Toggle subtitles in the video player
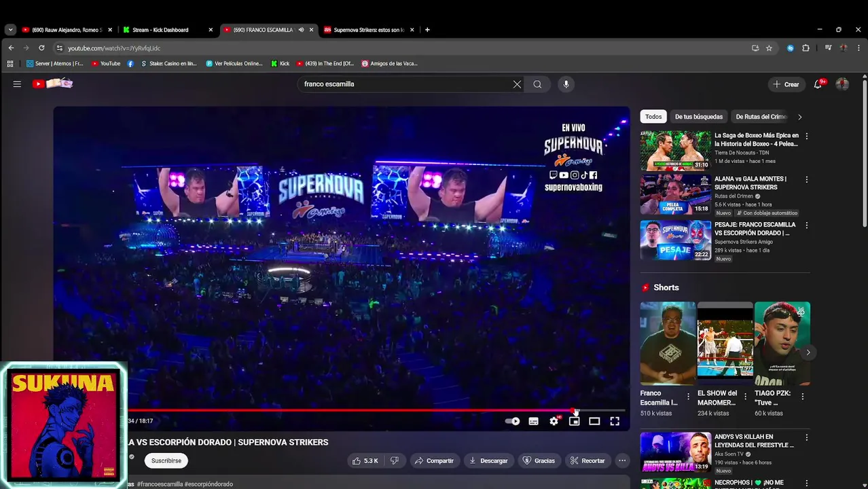Image resolution: width=868 pixels, height=489 pixels. click(x=534, y=421)
